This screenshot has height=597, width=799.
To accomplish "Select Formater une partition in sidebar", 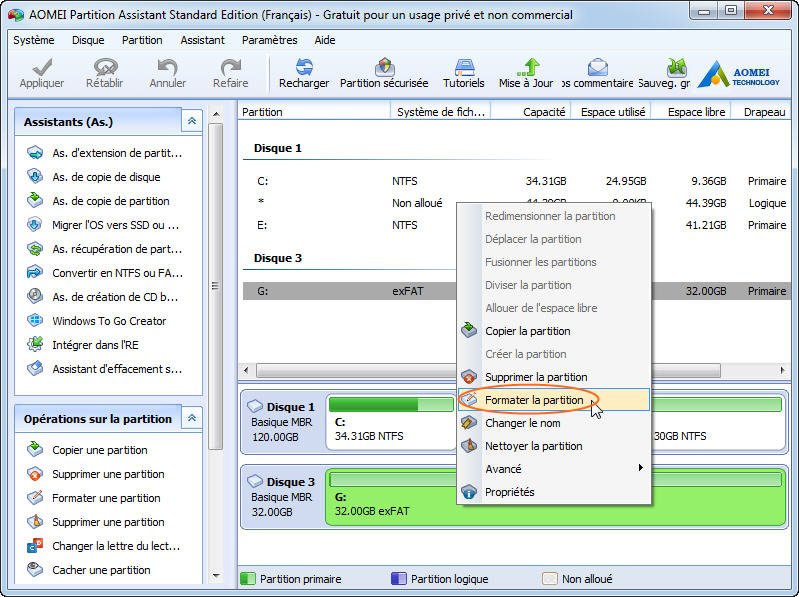I will (94, 498).
